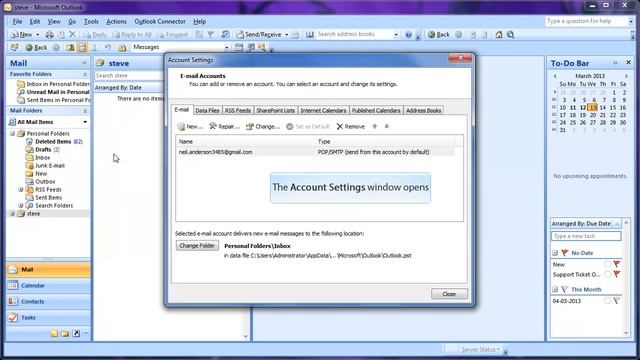Screen dimensions: 640x360
Task: Switch to the Published Calendars tab
Action: tap(376, 111)
